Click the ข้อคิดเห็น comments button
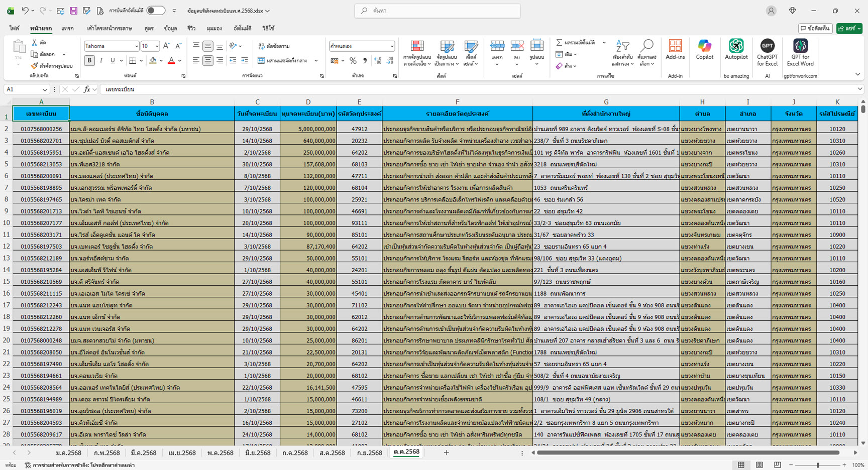This screenshot has height=470, width=868. pyautogui.click(x=815, y=29)
